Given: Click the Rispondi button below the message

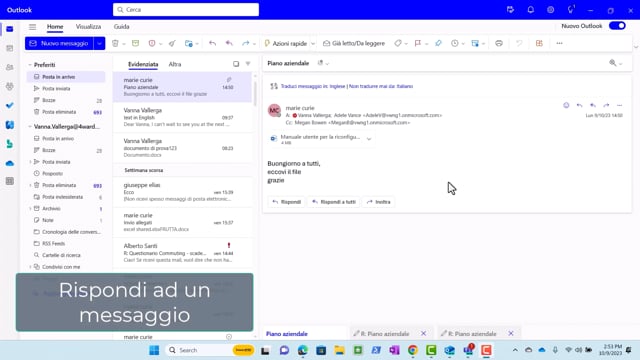Looking at the screenshot, I should click(x=287, y=202).
